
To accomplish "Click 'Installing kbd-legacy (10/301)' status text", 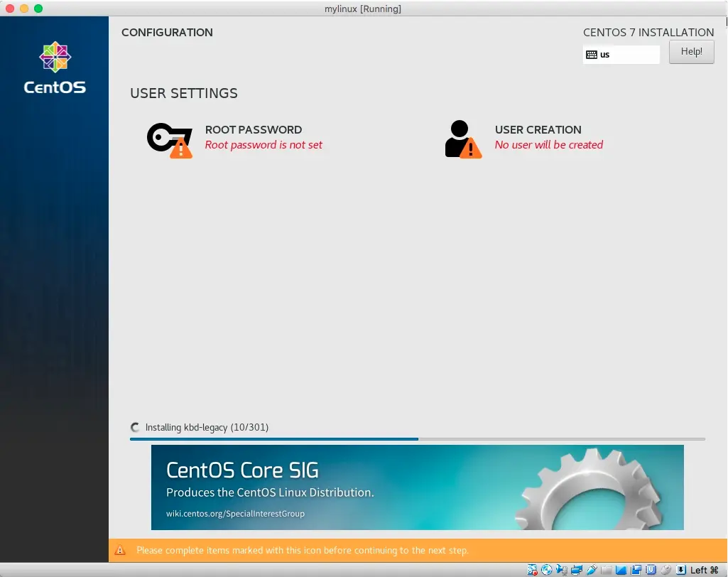I will 207,427.
